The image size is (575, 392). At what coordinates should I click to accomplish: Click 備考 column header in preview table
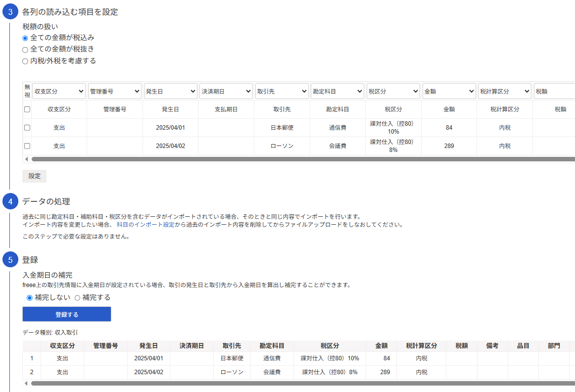(x=492, y=346)
